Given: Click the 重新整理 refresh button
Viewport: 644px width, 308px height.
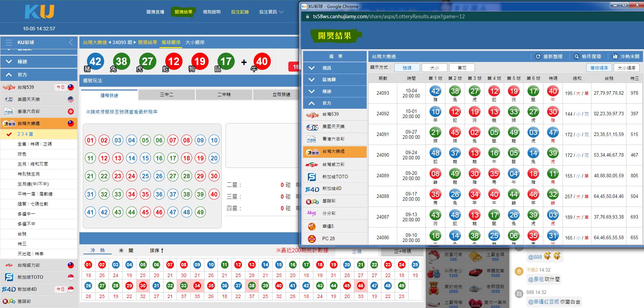Looking at the screenshot, I should (x=549, y=56).
